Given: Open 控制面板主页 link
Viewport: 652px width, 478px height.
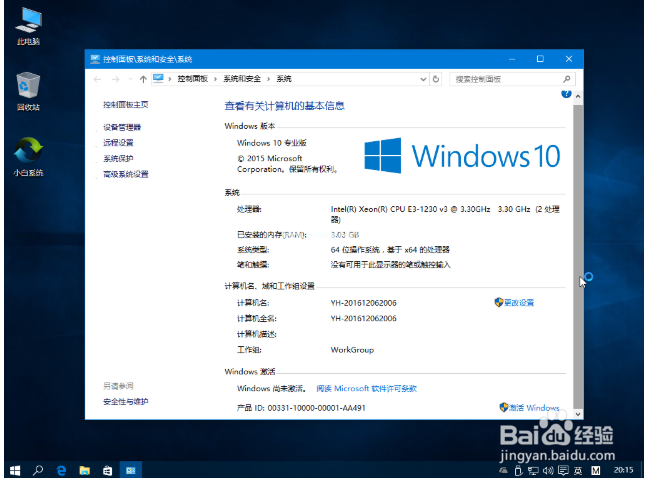Looking at the screenshot, I should pyautogui.click(x=126, y=105).
